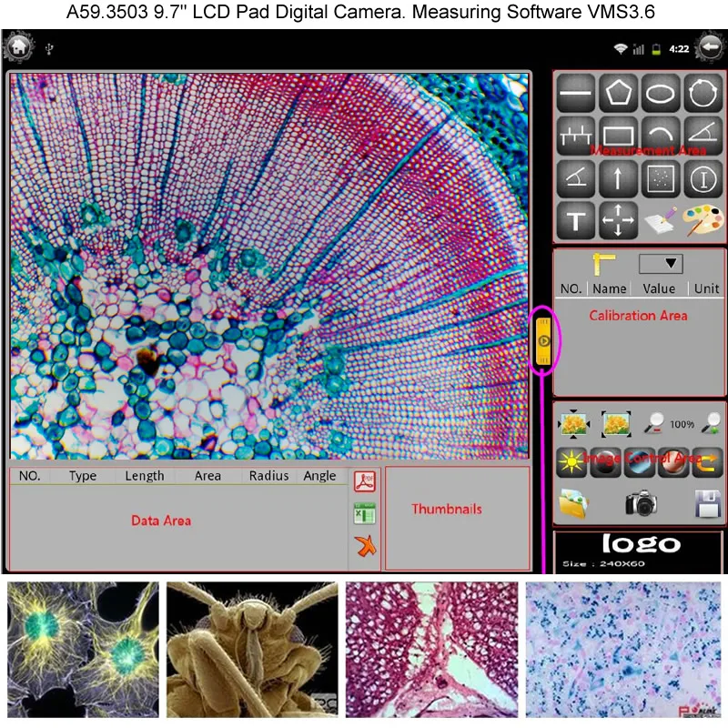Select the arc measurement tool
Image resolution: width=728 pixels, height=728 pixels.
(x=662, y=136)
